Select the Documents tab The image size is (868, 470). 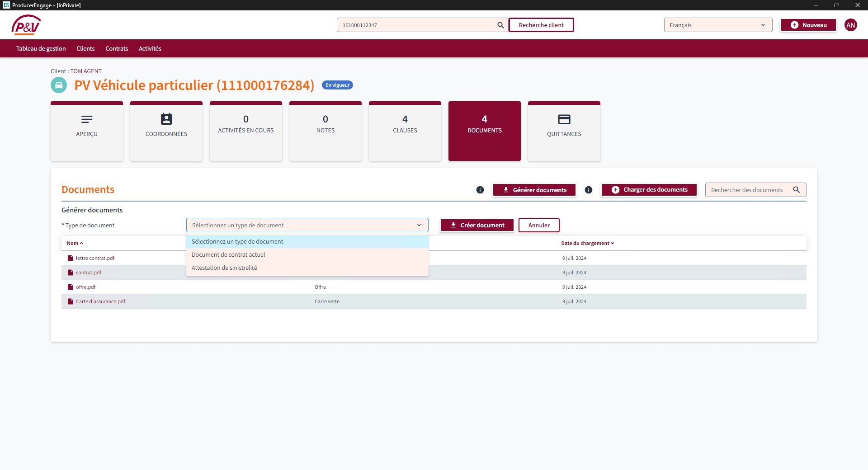click(485, 131)
